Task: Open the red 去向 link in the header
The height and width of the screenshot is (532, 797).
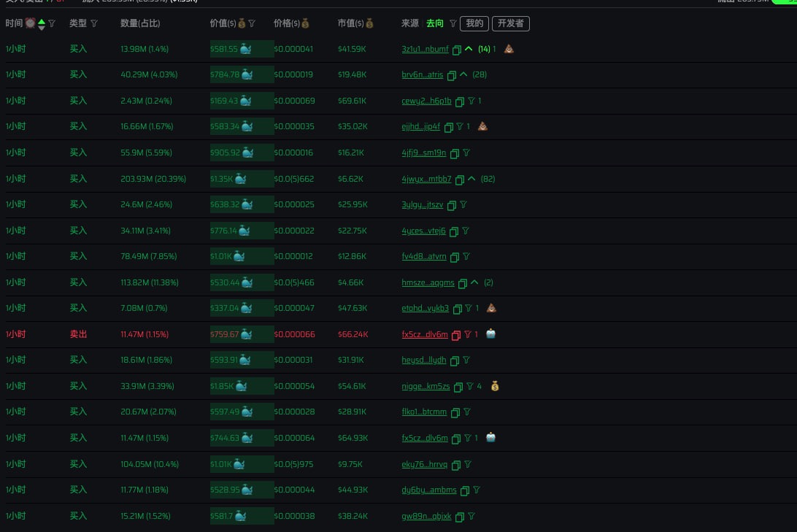Action: pyautogui.click(x=434, y=23)
